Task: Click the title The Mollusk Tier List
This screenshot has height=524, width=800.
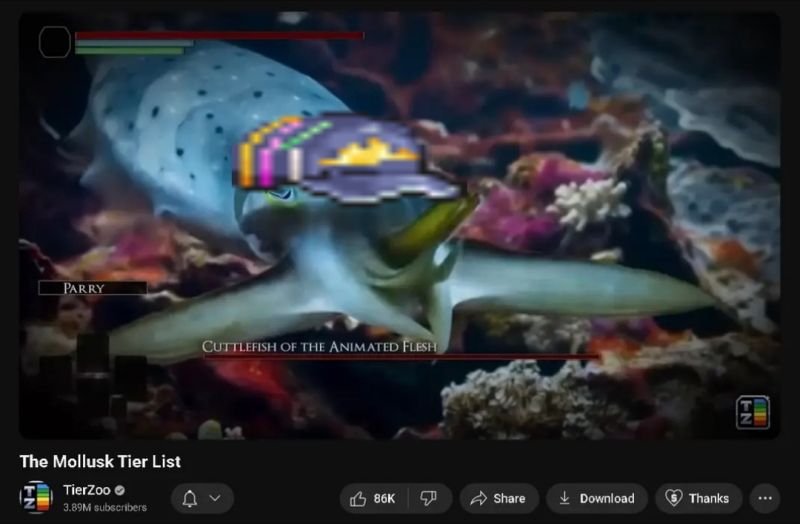Action: click(x=100, y=461)
